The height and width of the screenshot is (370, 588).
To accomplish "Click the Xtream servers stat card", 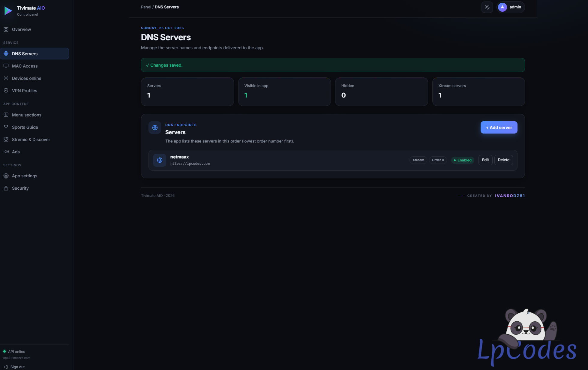I will pyautogui.click(x=478, y=92).
